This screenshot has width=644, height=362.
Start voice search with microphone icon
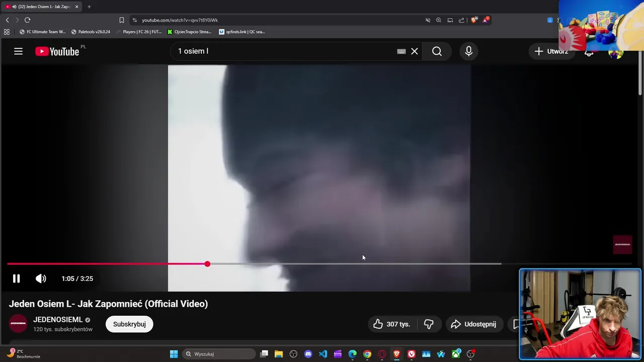[x=468, y=51]
